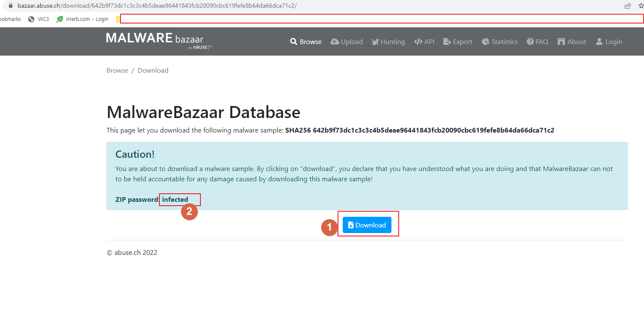Click the Caution! heading

pos(135,154)
